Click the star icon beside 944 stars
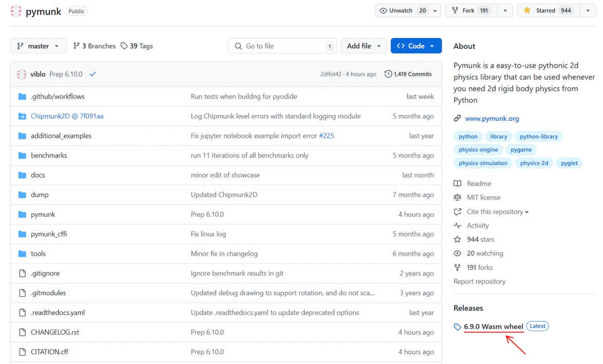The width and height of the screenshot is (603, 364). [x=457, y=239]
